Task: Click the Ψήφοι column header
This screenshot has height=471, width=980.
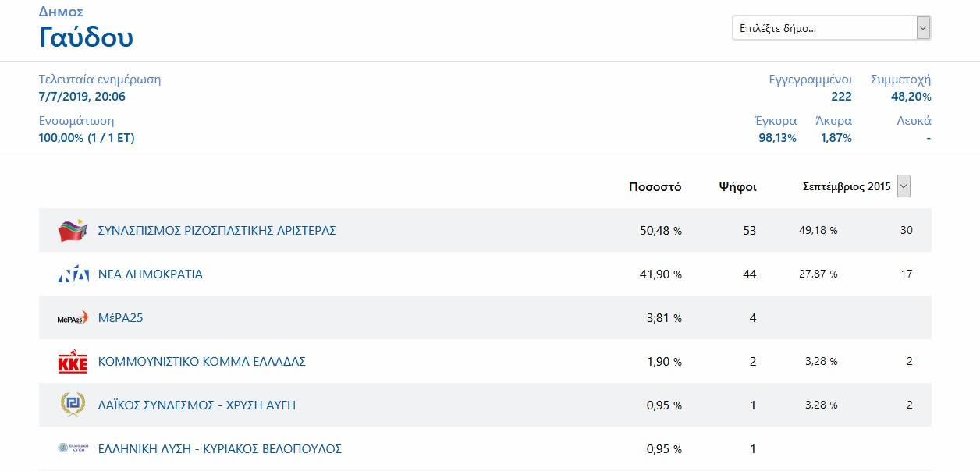Action: pyautogui.click(x=737, y=187)
